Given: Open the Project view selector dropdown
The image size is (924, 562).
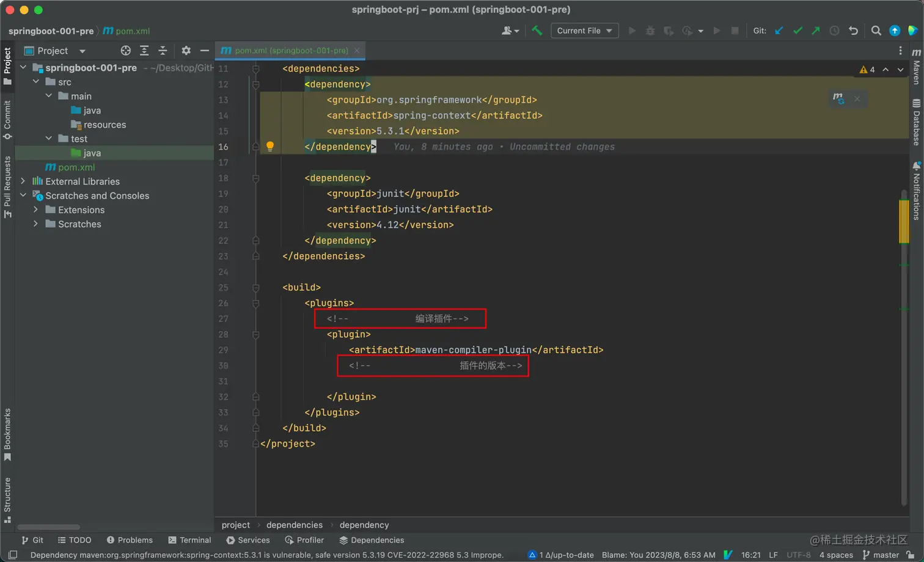Looking at the screenshot, I should pos(55,51).
